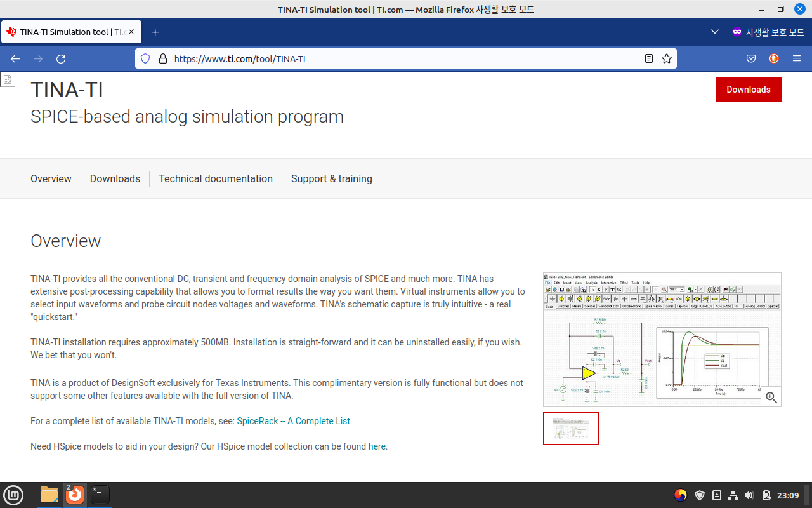
Task: Click the TINA-TI page title
Action: click(x=67, y=90)
